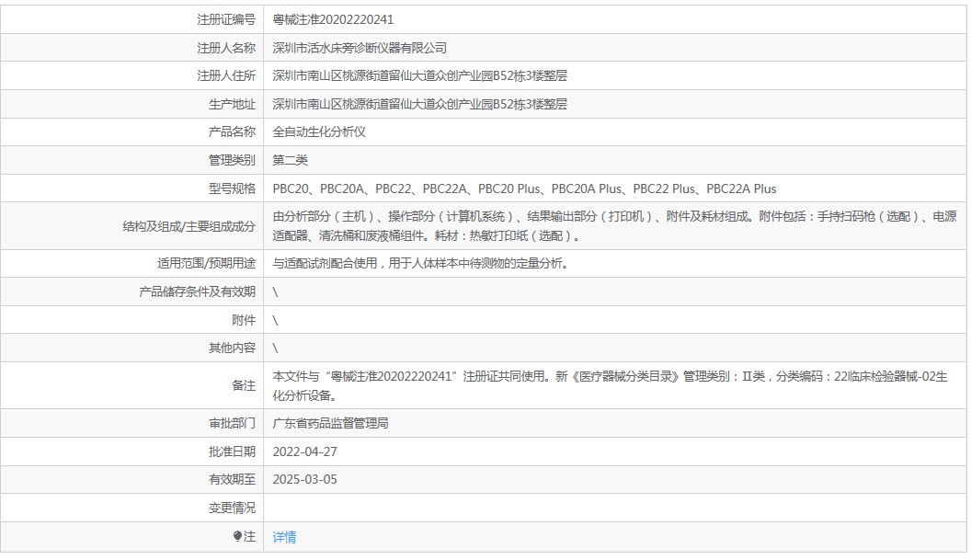Click the remarks text starting 本文件与
971x560 pixels.
[610, 386]
